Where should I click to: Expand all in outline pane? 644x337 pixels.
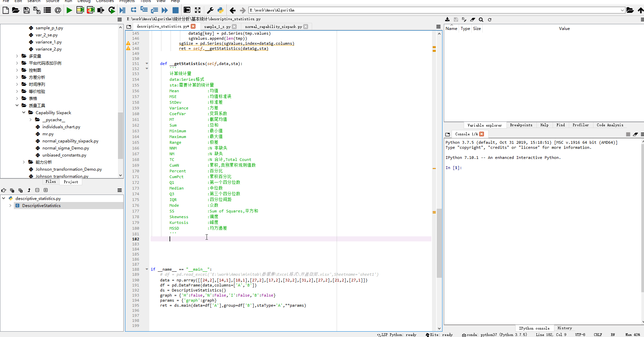coord(21,190)
